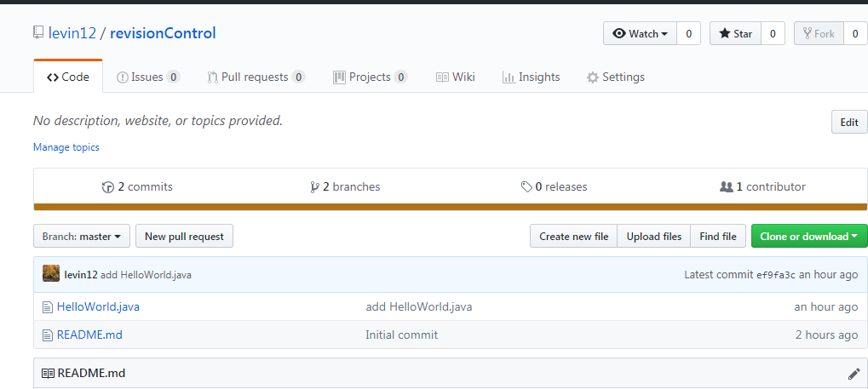Click Create new file
The image size is (868, 389).
[573, 237]
